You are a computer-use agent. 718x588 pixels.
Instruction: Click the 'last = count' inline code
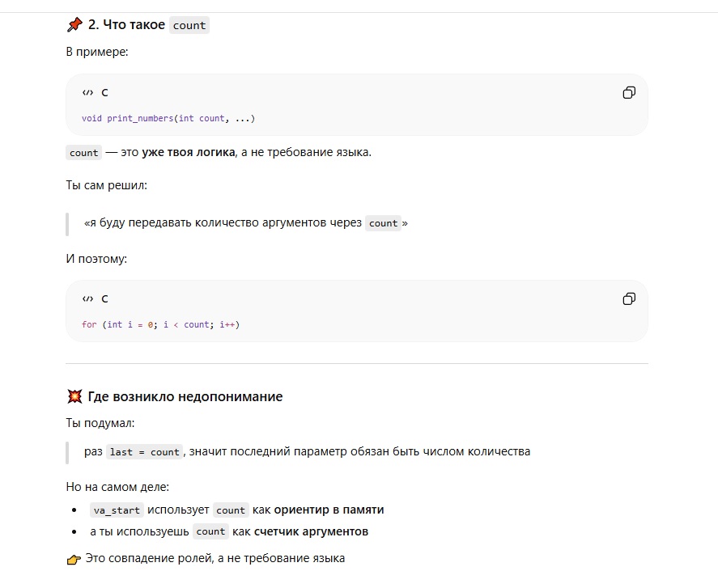[144, 452]
